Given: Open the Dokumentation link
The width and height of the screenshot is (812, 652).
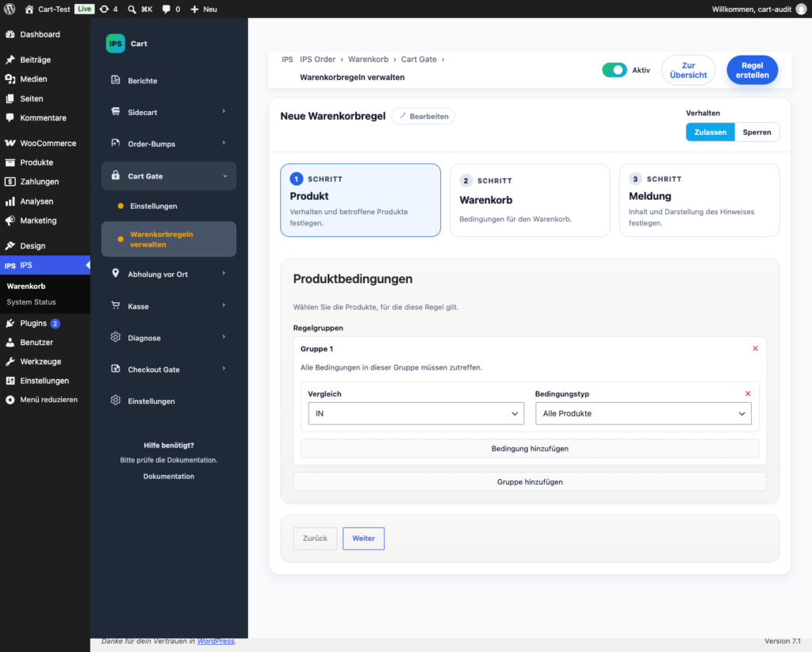Looking at the screenshot, I should click(169, 477).
